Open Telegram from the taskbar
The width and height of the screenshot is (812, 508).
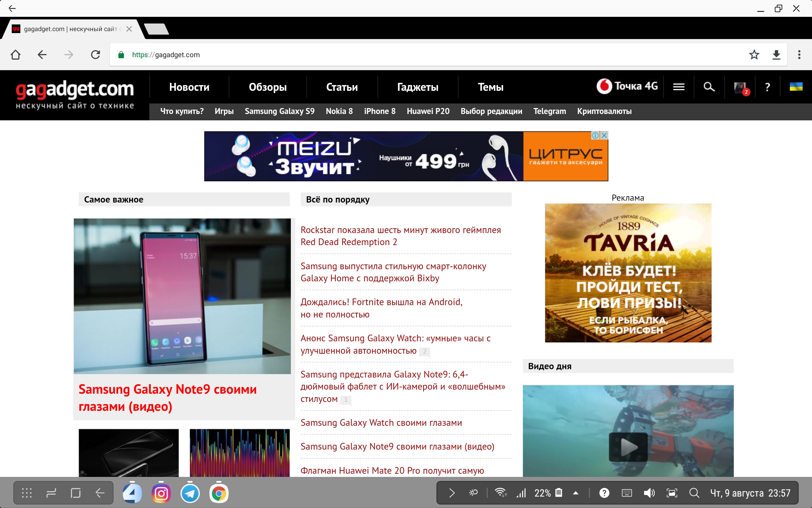pos(190,493)
